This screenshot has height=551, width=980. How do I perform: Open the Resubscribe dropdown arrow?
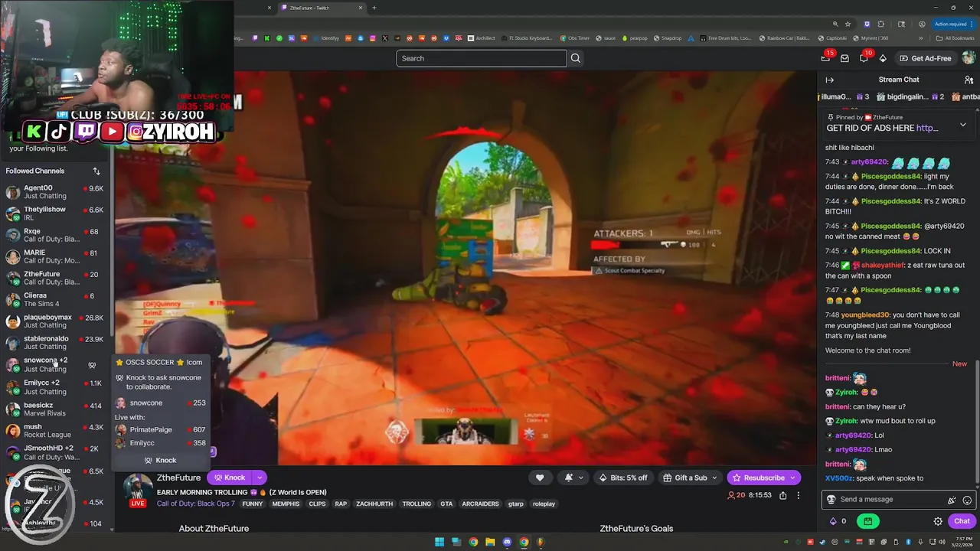pos(793,478)
